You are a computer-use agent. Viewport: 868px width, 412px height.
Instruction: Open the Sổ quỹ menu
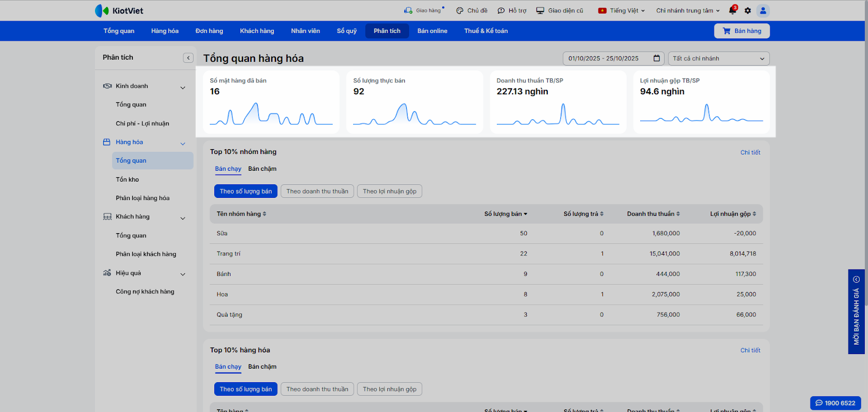[347, 31]
